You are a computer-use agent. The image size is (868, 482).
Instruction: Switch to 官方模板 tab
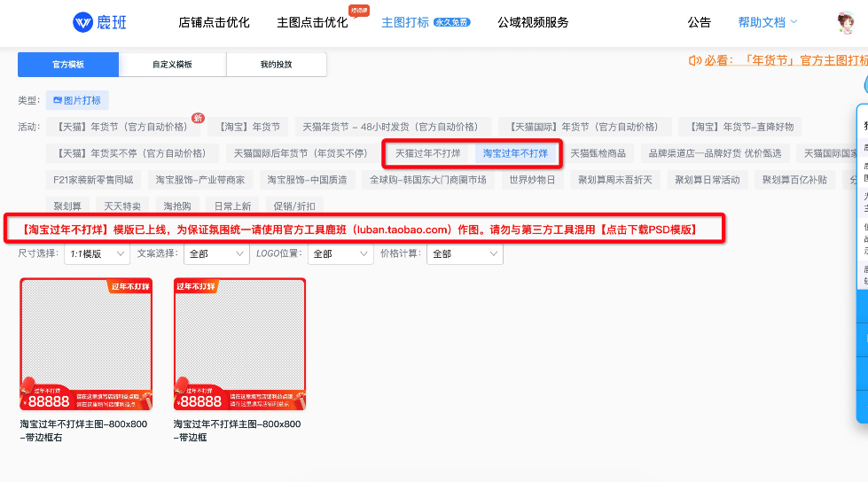pyautogui.click(x=68, y=65)
